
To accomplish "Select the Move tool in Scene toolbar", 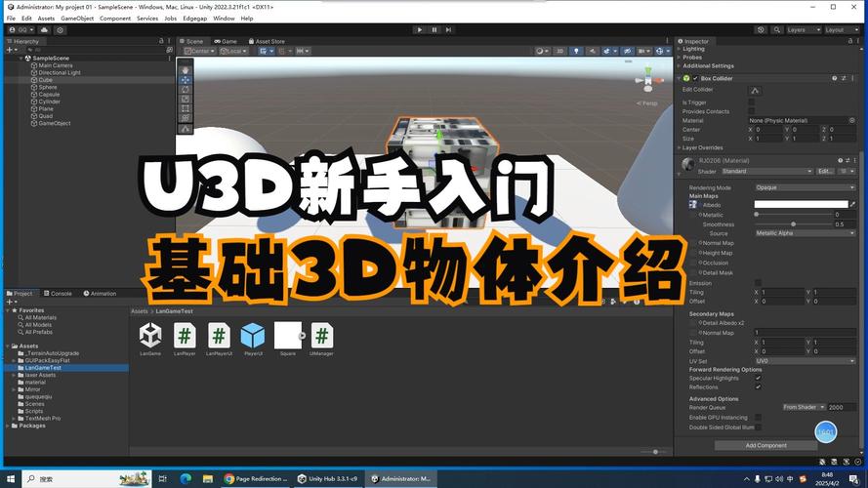I will tap(186, 80).
